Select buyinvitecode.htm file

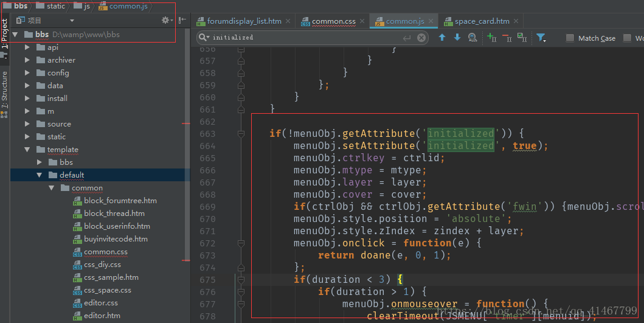click(x=111, y=239)
